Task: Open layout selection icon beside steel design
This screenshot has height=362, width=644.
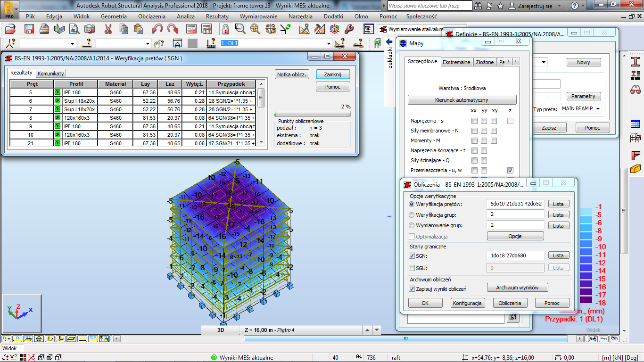Action: (x=369, y=29)
